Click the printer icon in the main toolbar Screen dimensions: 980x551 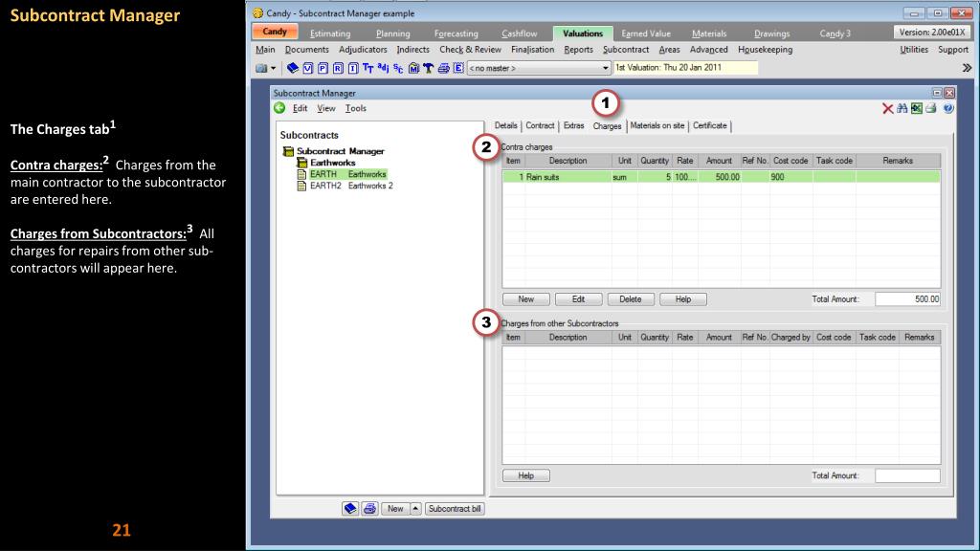point(443,68)
